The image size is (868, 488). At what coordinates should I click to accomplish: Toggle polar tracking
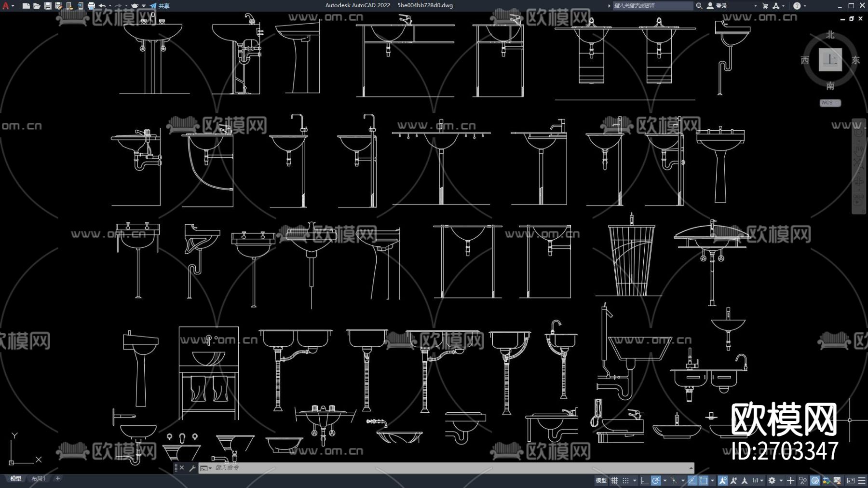pos(655,480)
